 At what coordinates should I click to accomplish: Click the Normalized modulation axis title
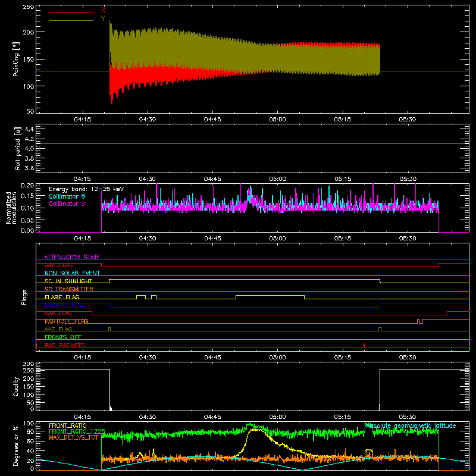11,208
